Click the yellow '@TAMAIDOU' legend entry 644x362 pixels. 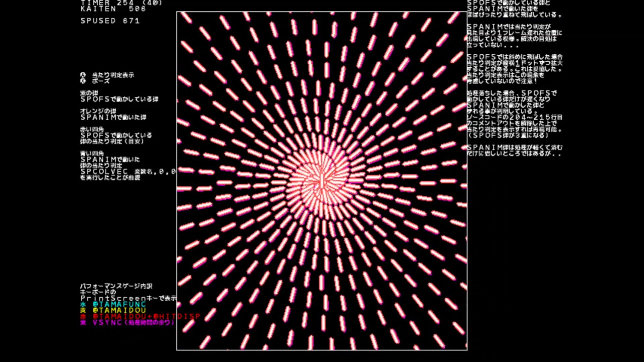click(113, 310)
